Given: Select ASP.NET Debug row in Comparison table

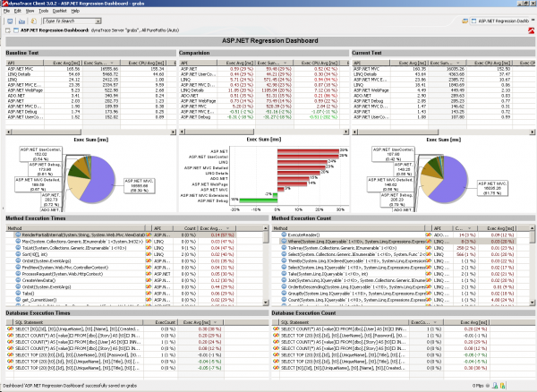Looking at the screenshot, I should [x=264, y=117].
